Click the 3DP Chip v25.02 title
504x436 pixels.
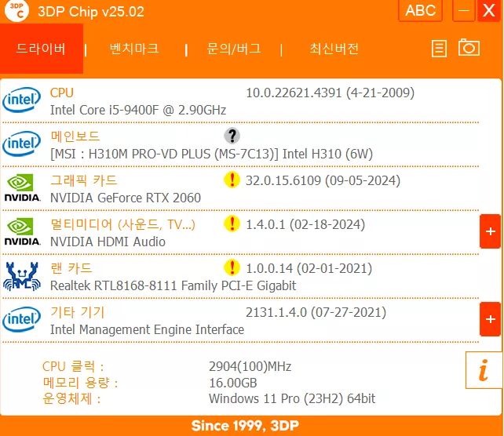[x=91, y=12]
